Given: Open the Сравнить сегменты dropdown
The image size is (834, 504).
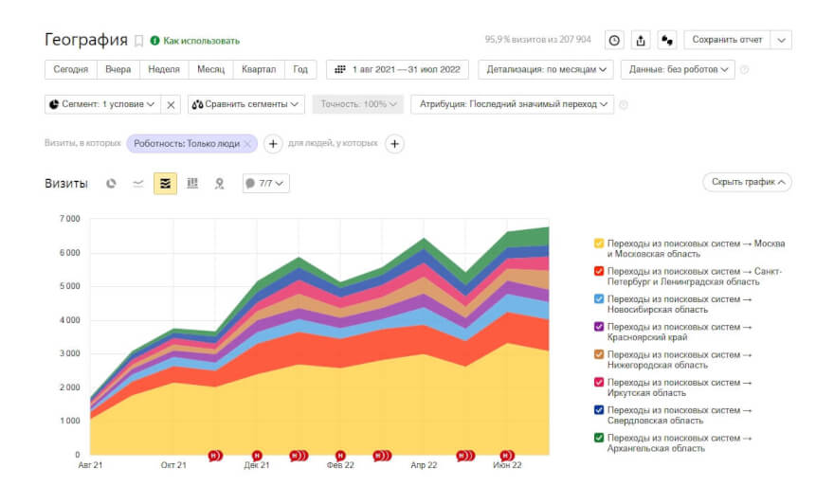Looking at the screenshot, I should [245, 104].
